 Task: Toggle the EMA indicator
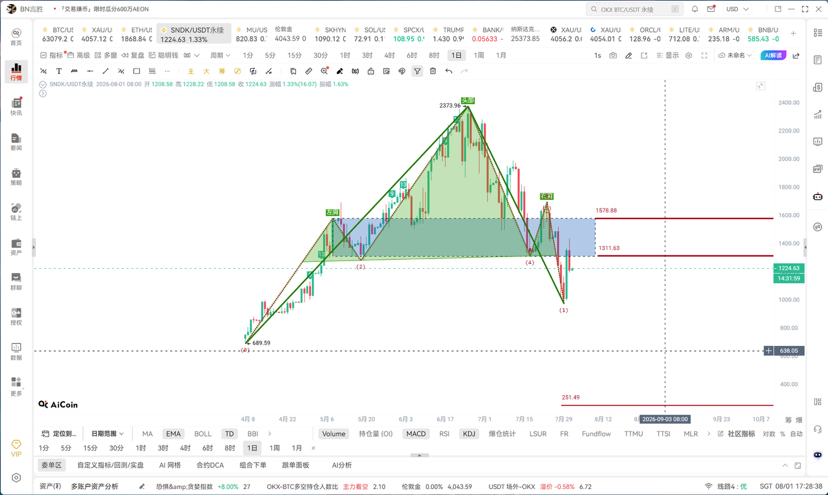[x=173, y=434]
